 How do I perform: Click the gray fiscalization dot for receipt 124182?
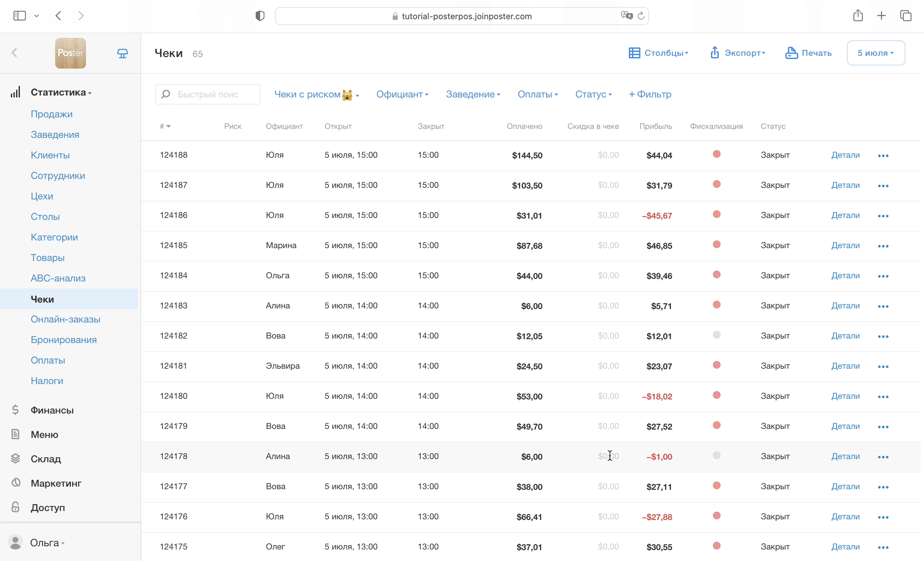click(716, 335)
